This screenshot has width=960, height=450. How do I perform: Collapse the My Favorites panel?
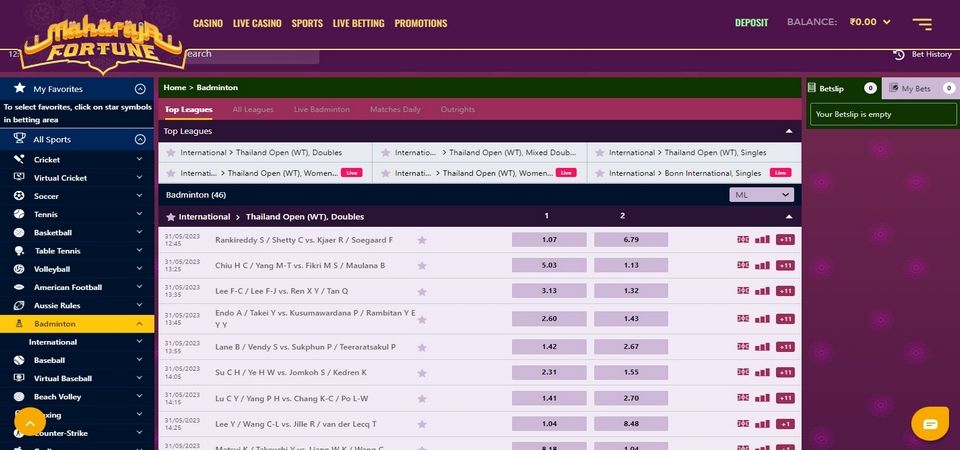click(x=140, y=89)
